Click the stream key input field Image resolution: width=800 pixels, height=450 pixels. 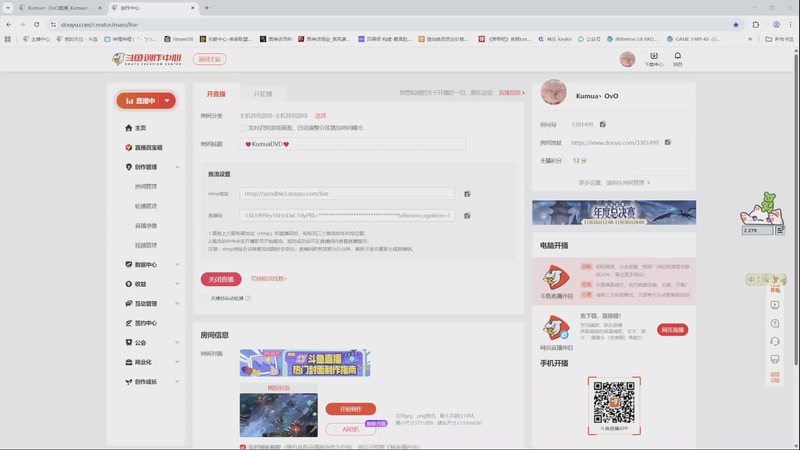[347, 216]
